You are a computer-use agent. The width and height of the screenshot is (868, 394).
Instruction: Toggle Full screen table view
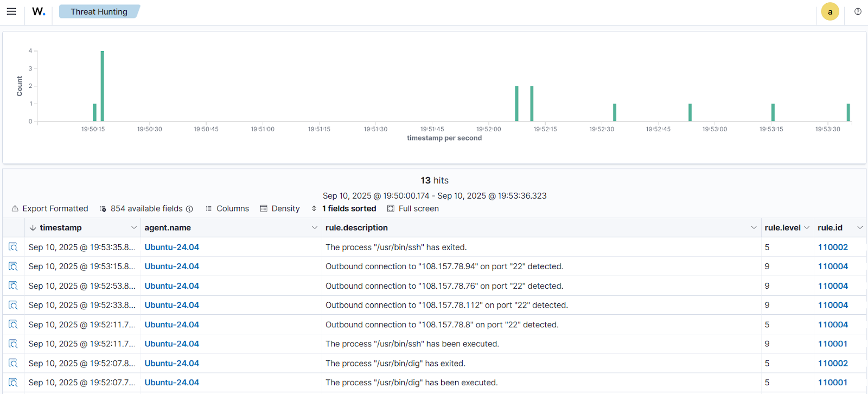pos(413,208)
